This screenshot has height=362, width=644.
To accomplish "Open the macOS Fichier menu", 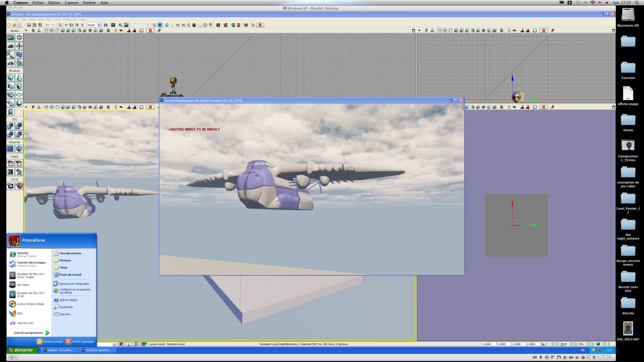I will coord(38,3).
